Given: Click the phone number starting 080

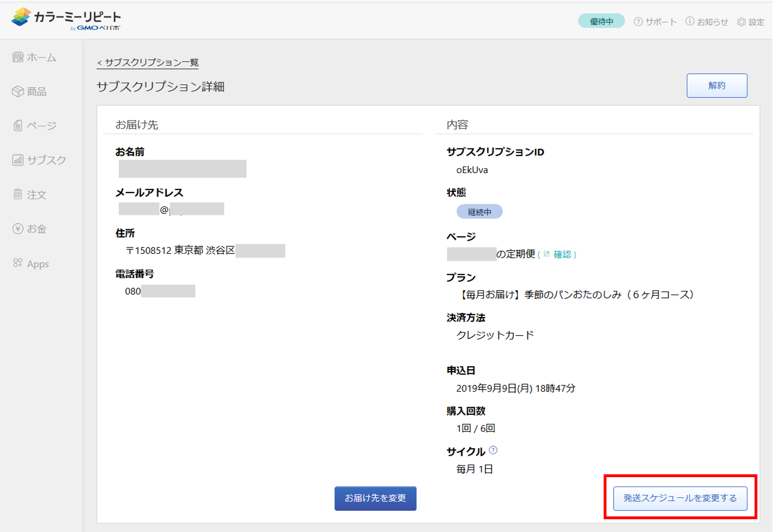Looking at the screenshot, I should [160, 291].
